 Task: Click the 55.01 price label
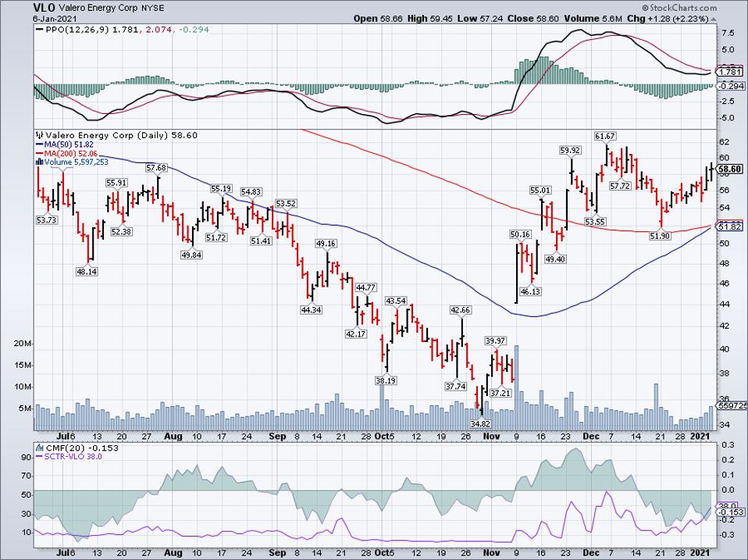(x=540, y=191)
